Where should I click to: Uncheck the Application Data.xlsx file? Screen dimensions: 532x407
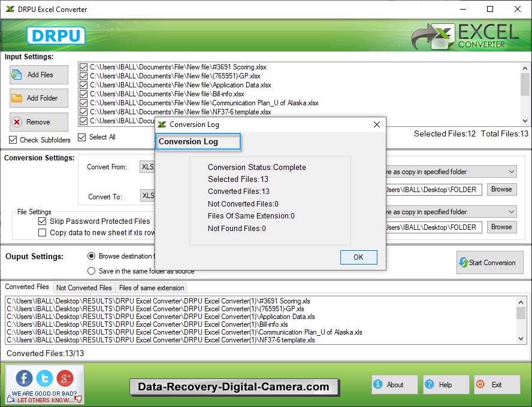pos(83,85)
